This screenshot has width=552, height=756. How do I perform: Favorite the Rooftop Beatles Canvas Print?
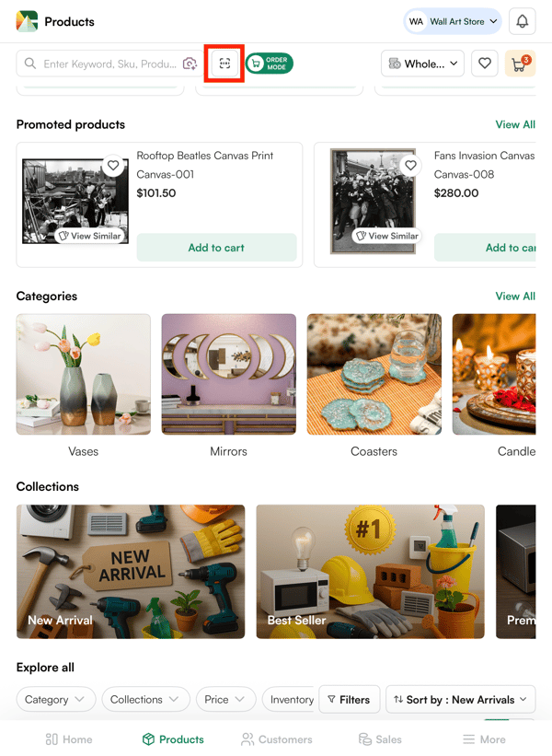pos(113,166)
